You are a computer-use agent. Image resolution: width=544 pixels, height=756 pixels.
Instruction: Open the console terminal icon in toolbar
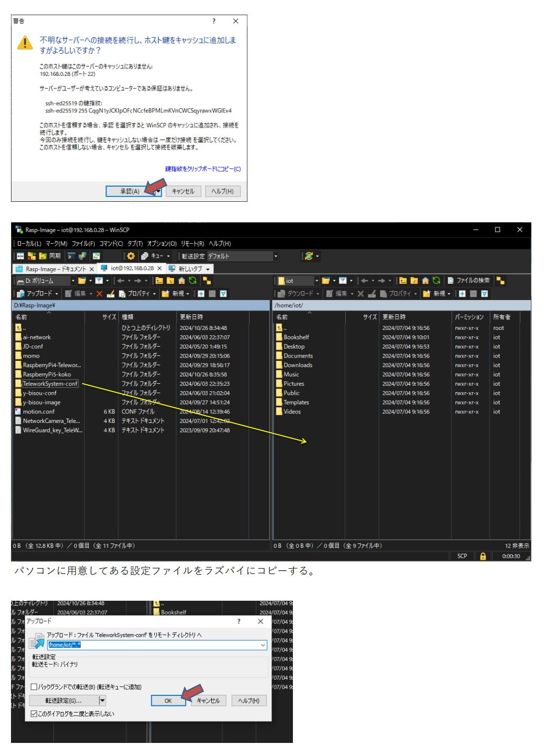[x=71, y=256]
